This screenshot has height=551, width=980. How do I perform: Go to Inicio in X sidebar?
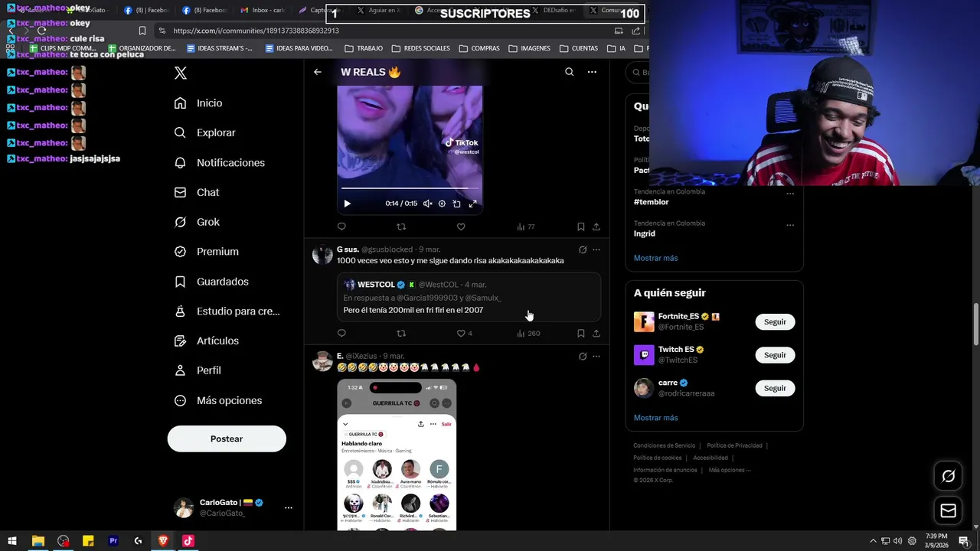[198, 103]
